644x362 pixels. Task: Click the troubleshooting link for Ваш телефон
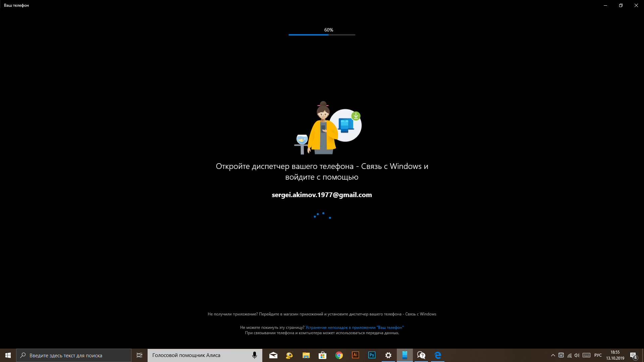[354, 327]
